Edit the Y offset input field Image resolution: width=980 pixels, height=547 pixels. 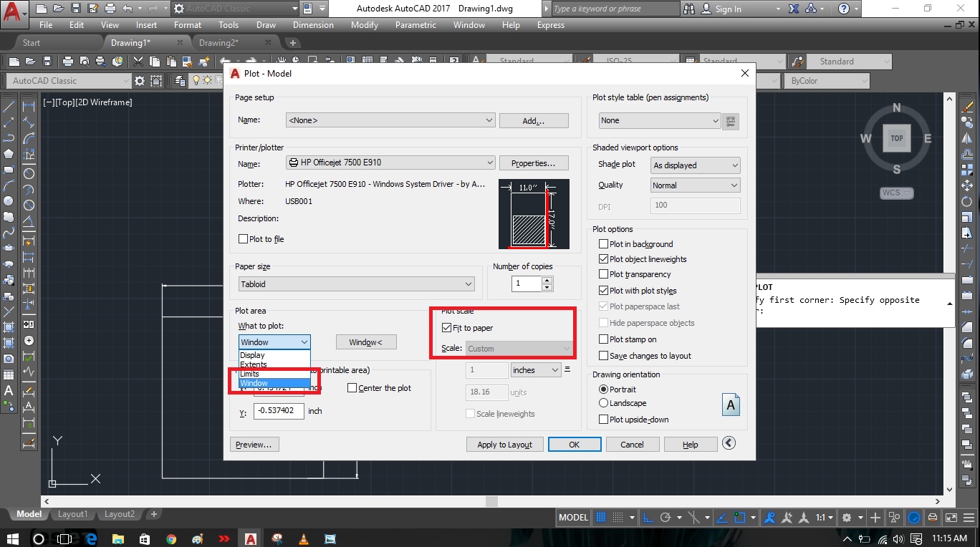coord(278,411)
